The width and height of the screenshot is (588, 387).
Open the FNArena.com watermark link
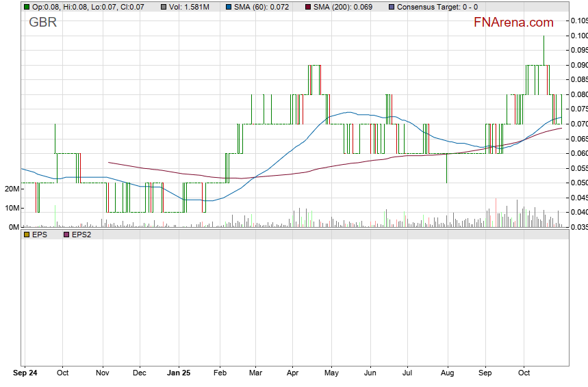(513, 23)
